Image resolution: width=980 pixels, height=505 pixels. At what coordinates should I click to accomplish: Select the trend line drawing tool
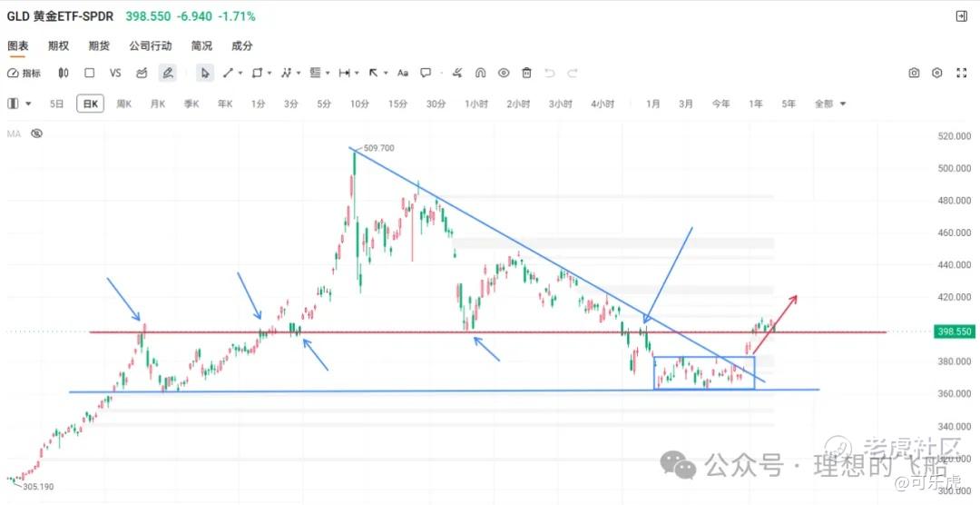pos(228,74)
